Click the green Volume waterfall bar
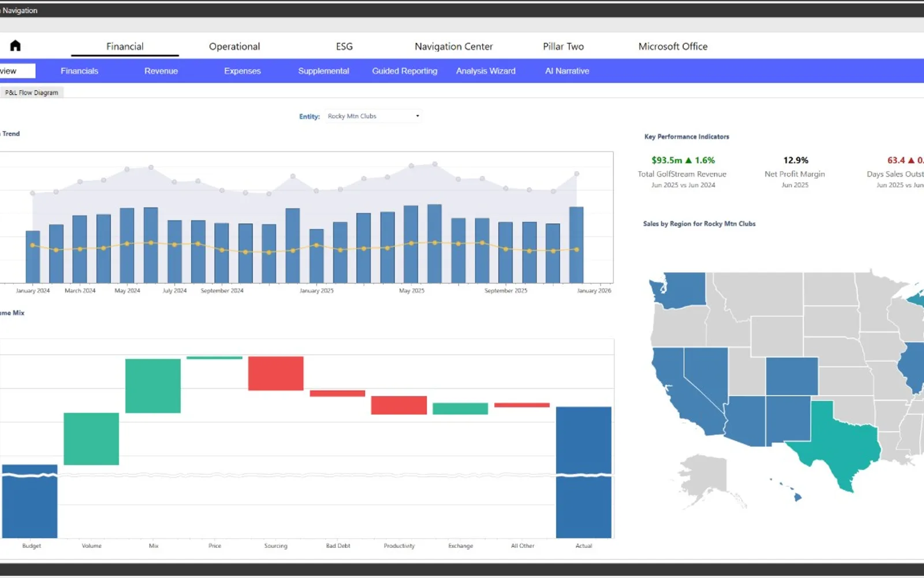The height and width of the screenshot is (578, 924). 91,439
